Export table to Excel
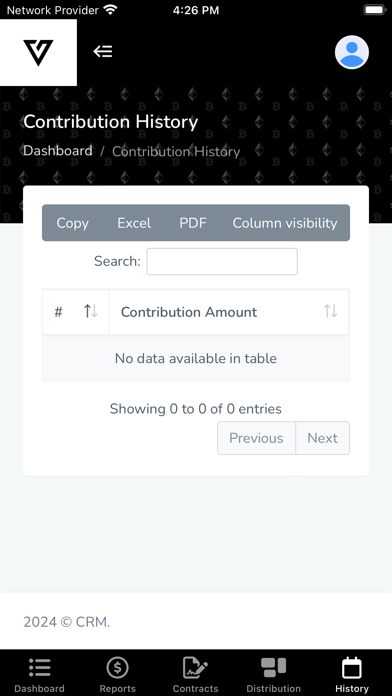Image resolution: width=392 pixels, height=696 pixels. point(134,223)
